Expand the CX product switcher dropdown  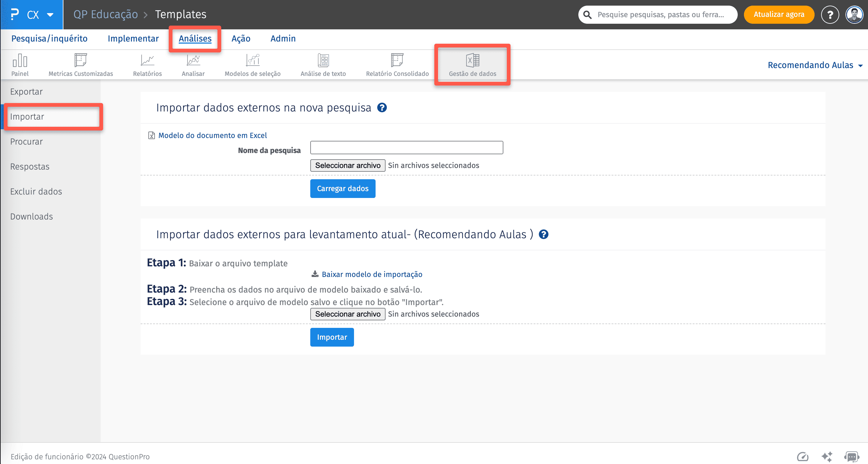pos(50,15)
